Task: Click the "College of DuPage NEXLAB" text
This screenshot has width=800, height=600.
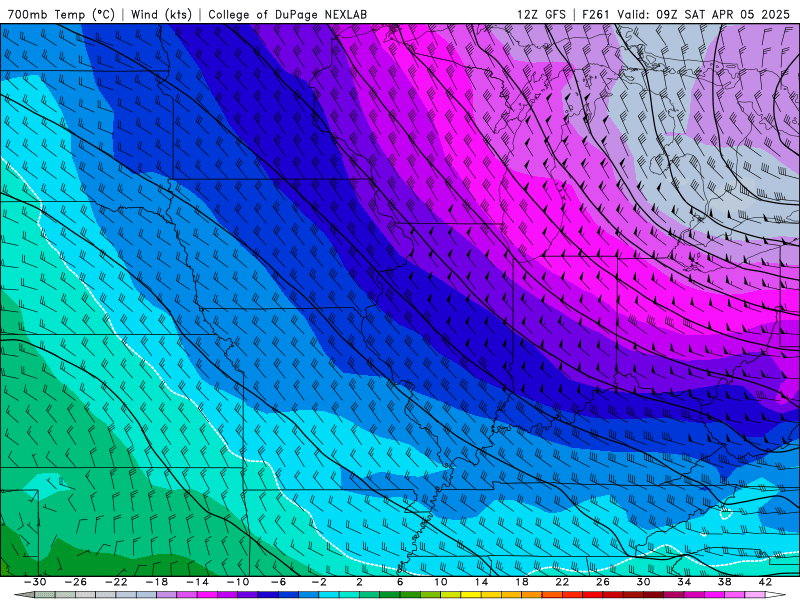Action: 287,14
